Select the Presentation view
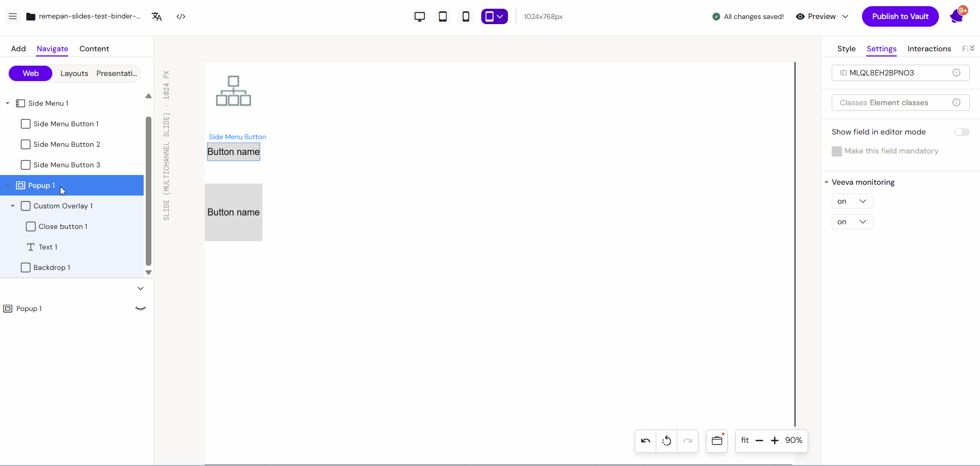 [x=117, y=73]
